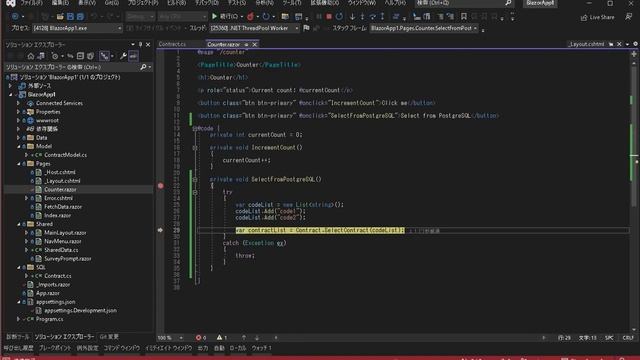The width and height of the screenshot is (640, 360).
Task: Click the Solution Explorer search field
Action: (78, 67)
